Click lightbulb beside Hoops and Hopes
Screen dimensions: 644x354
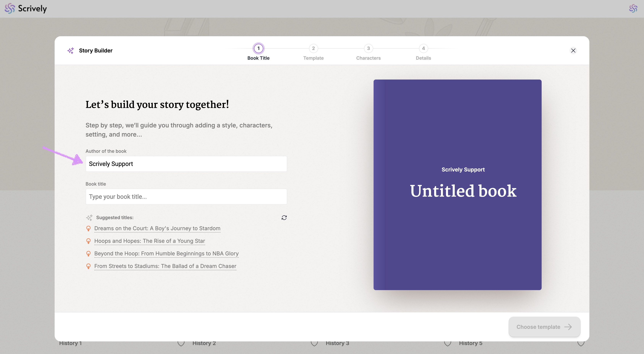tap(88, 241)
